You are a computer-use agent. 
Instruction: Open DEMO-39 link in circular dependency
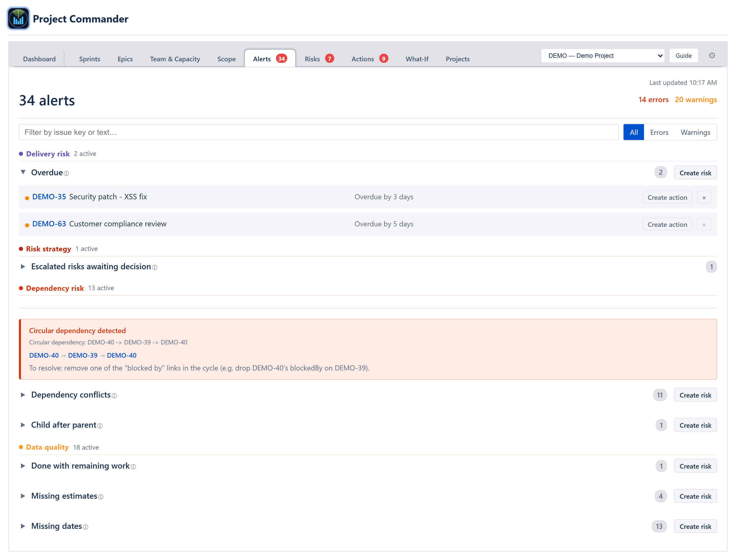coord(83,355)
